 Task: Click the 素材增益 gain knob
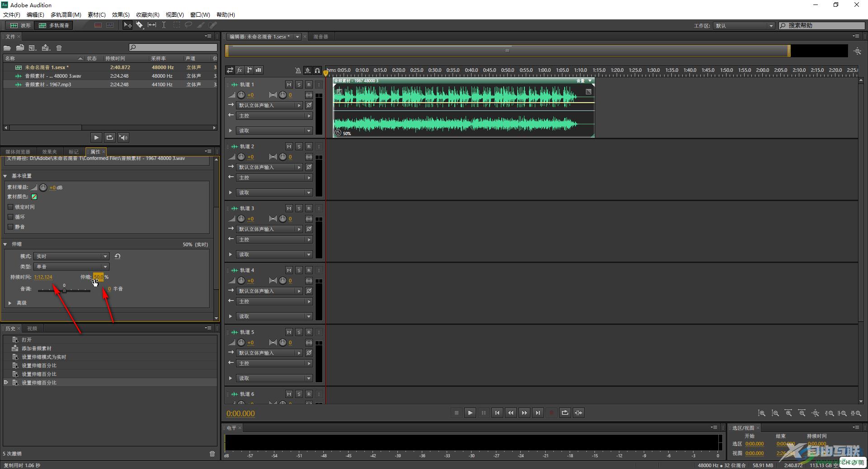(x=43, y=188)
